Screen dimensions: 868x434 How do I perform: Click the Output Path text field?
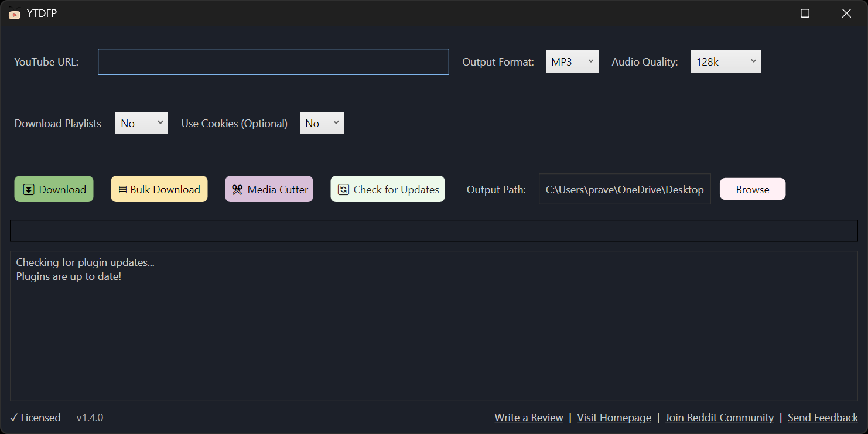(x=624, y=189)
